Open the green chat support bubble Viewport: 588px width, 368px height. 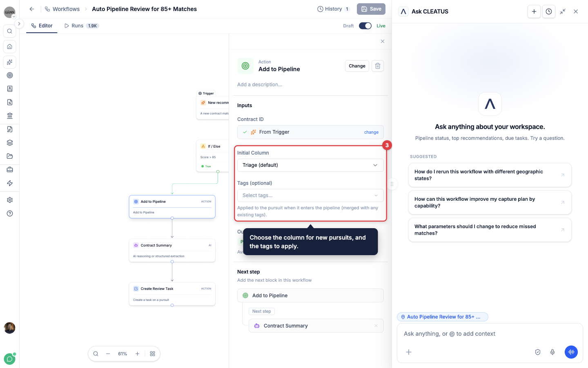tap(10, 359)
